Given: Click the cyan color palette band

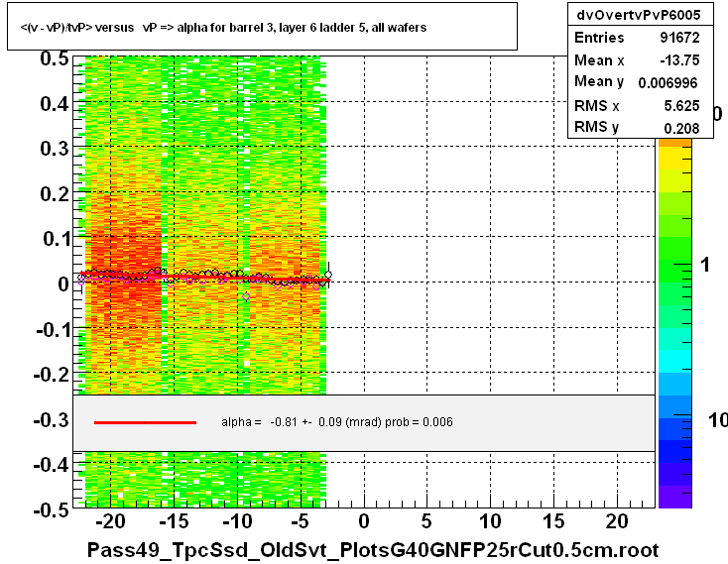Looking at the screenshot, I should [x=675, y=362].
